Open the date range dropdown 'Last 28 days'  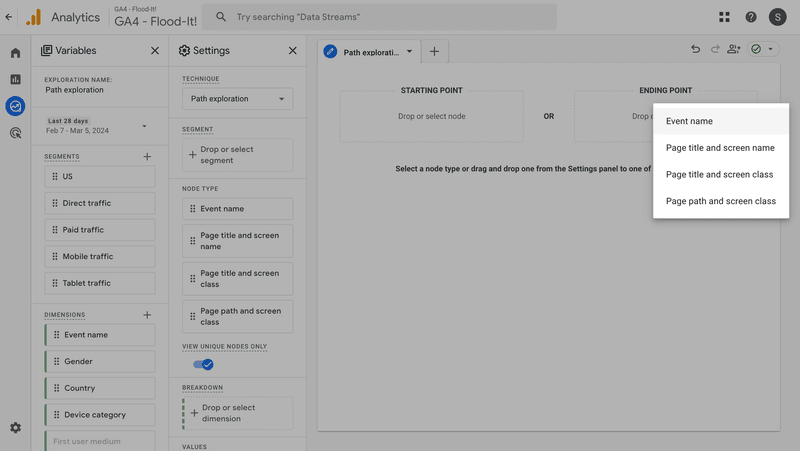(97, 126)
